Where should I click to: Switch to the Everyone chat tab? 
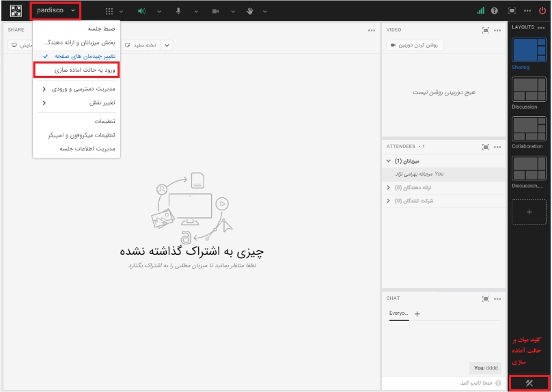coord(399,313)
